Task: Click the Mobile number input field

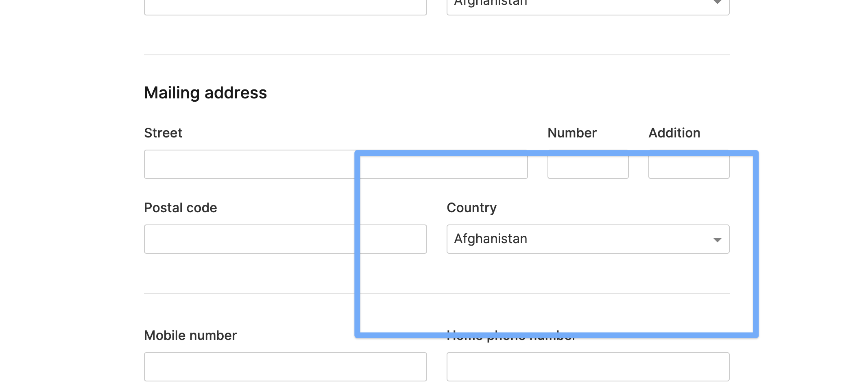Action: (285, 366)
